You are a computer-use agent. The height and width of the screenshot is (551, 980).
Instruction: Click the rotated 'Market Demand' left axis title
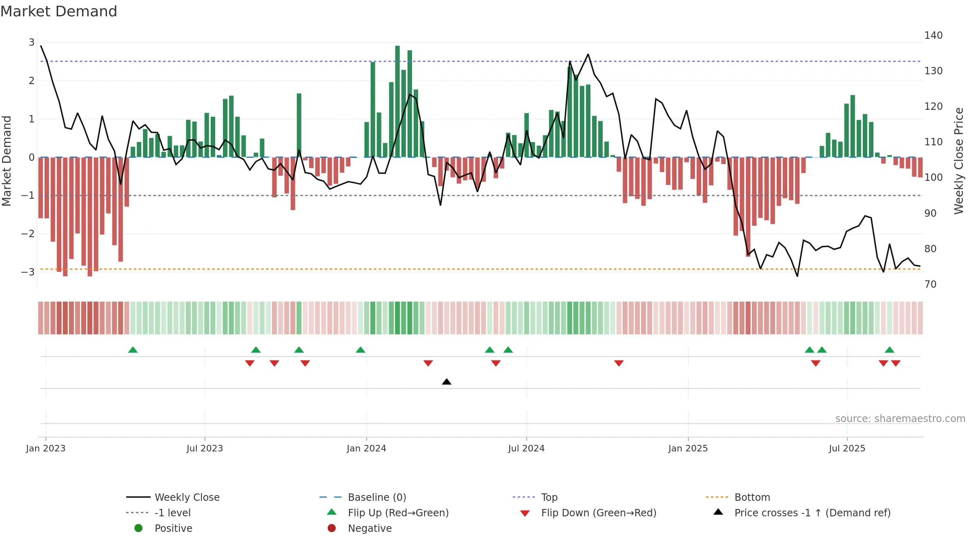click(x=7, y=161)
